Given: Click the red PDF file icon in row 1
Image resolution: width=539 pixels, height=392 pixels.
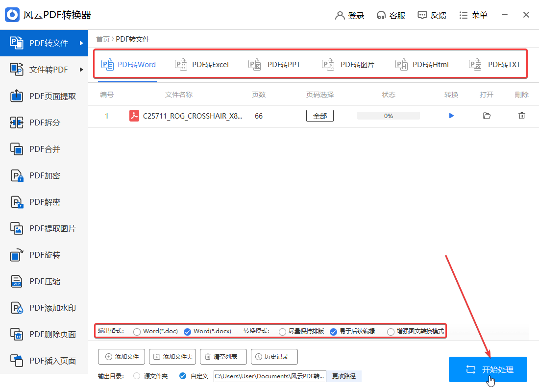Looking at the screenshot, I should tap(134, 116).
